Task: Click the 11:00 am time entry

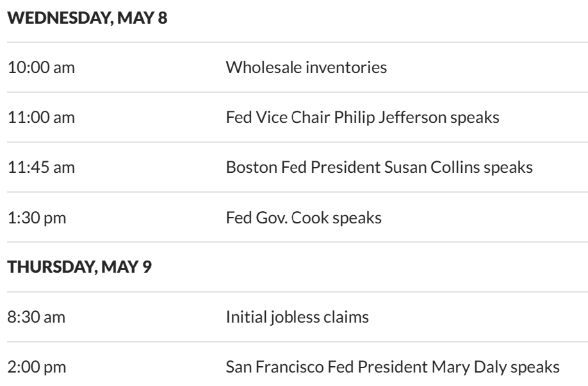Action: 41,117
